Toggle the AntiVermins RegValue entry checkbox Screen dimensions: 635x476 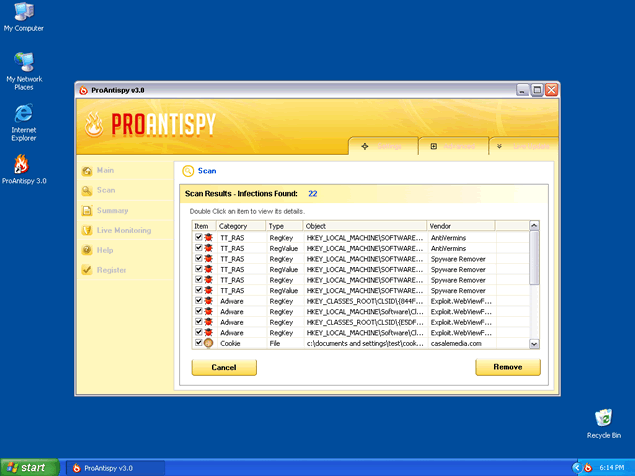198,248
